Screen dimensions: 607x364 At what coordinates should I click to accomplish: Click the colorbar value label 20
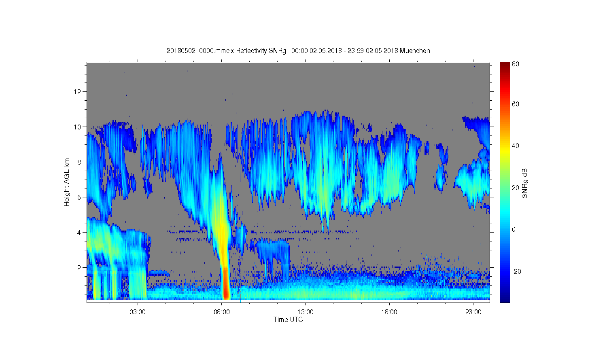[x=516, y=188]
